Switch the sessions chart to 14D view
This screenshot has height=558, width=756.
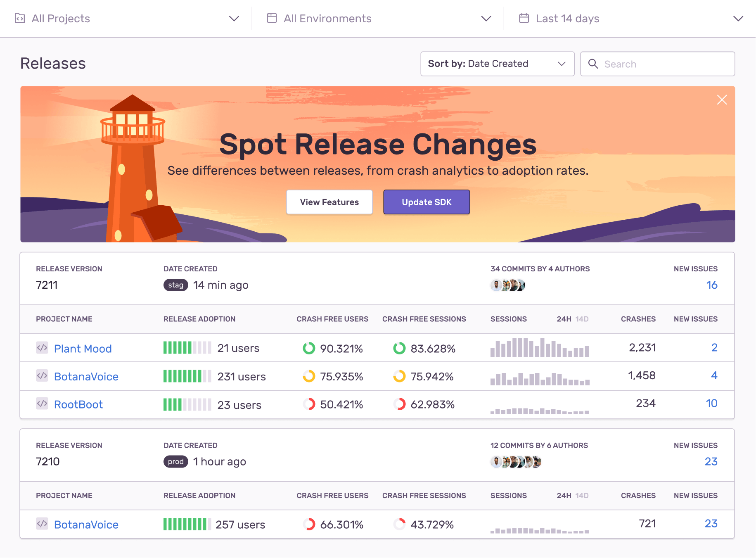pos(583,319)
